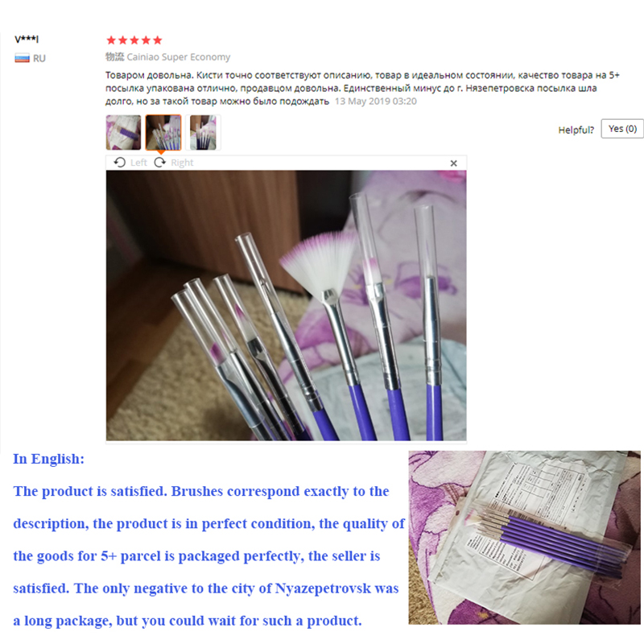
Task: Click reviewer name V***l
Action: tap(27, 39)
